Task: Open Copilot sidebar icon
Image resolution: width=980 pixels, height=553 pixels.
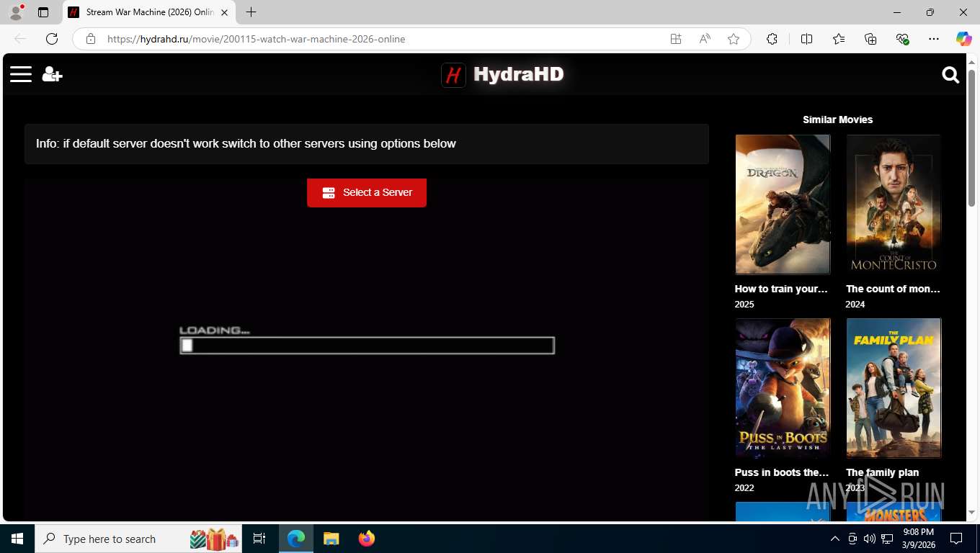Action: coord(964,39)
